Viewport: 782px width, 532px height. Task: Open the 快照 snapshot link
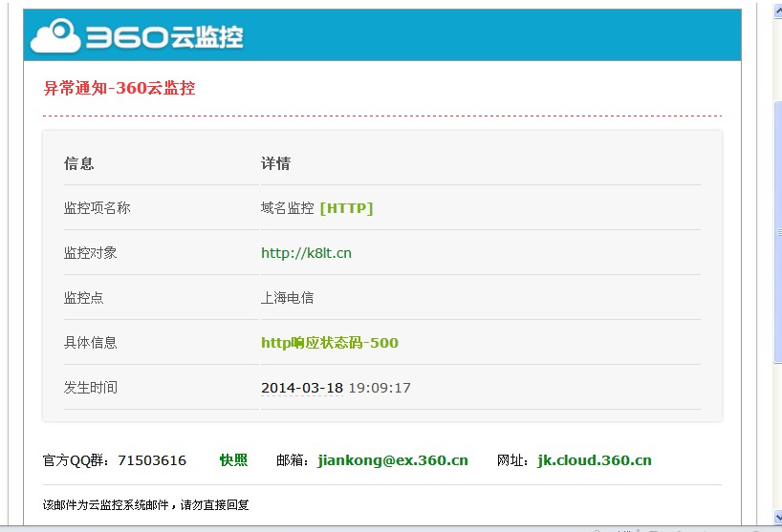point(233,459)
